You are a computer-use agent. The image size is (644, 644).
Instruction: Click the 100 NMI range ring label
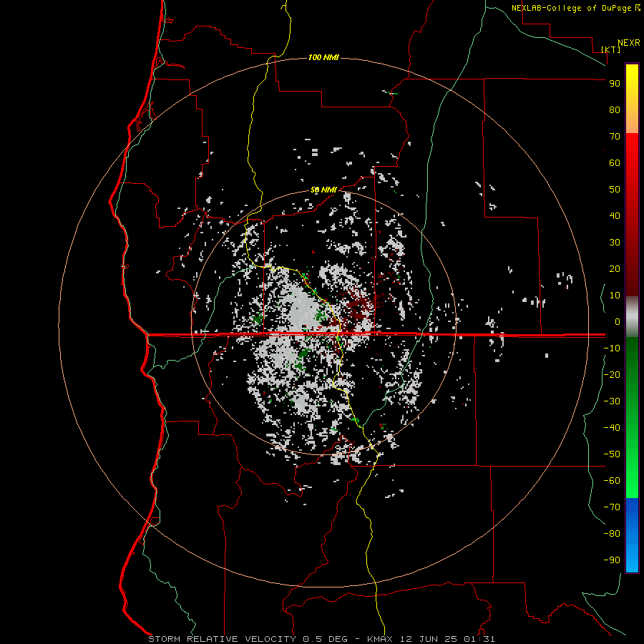[x=323, y=57]
